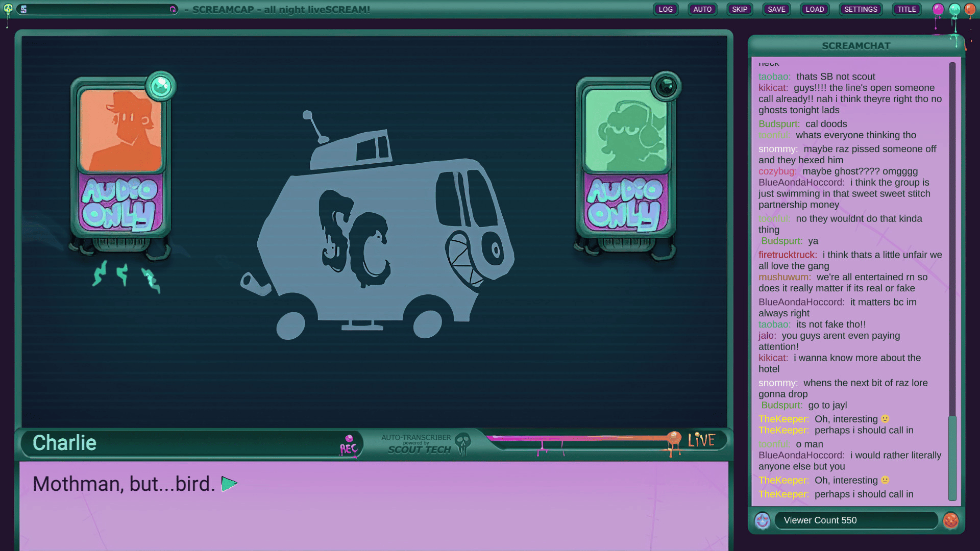Screen dimensions: 980x551
Task: Click the REC indicator icon
Action: coord(349,445)
